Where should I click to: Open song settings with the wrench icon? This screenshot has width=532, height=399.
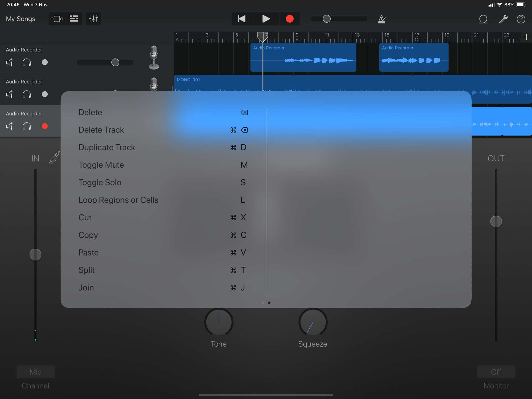point(503,19)
